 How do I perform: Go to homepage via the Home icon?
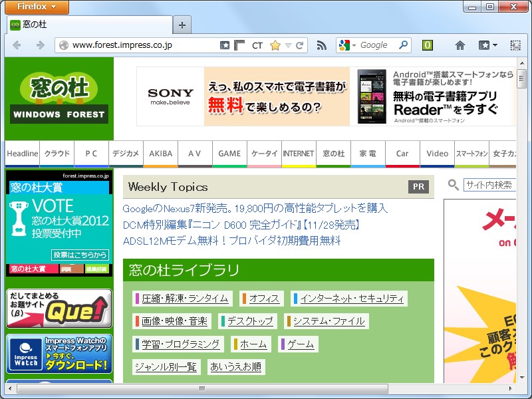(x=459, y=45)
